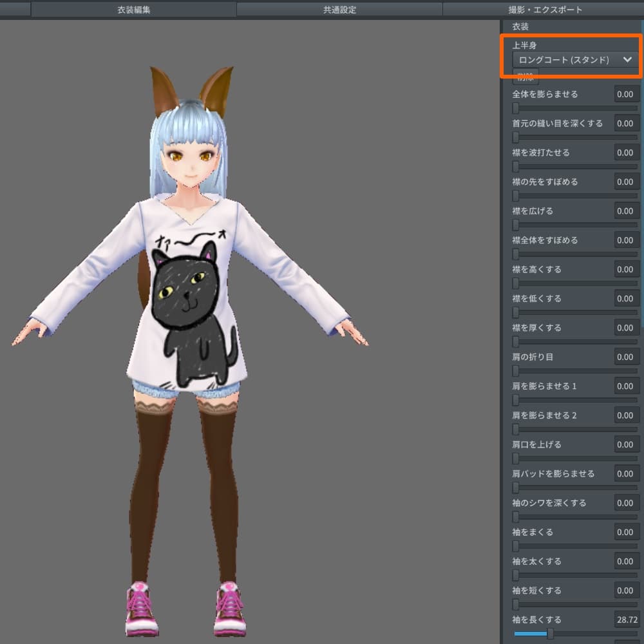Click the 袖を長くする slider handle
Viewport: 644px width, 644px height.
click(x=550, y=634)
